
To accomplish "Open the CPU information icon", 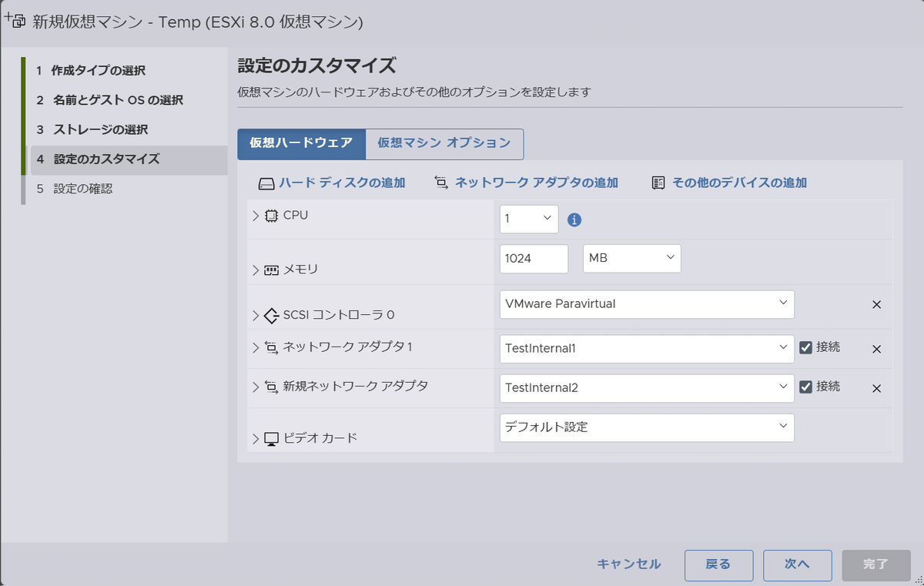I will (x=574, y=219).
